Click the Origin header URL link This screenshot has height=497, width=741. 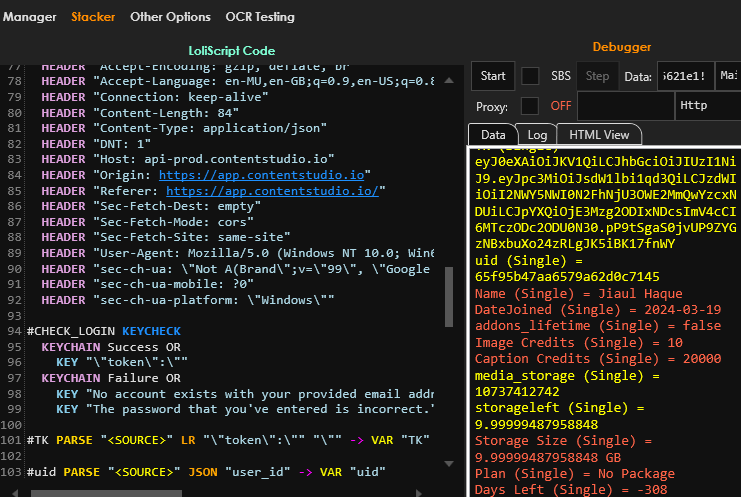click(x=264, y=175)
